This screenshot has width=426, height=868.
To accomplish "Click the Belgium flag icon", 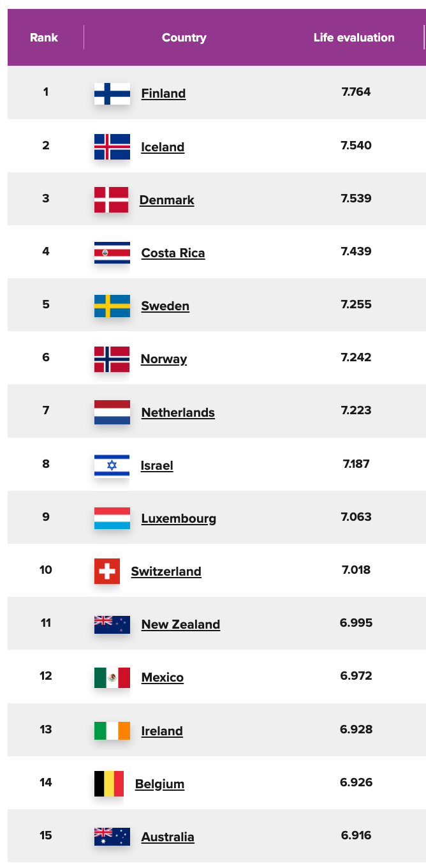I will (109, 784).
